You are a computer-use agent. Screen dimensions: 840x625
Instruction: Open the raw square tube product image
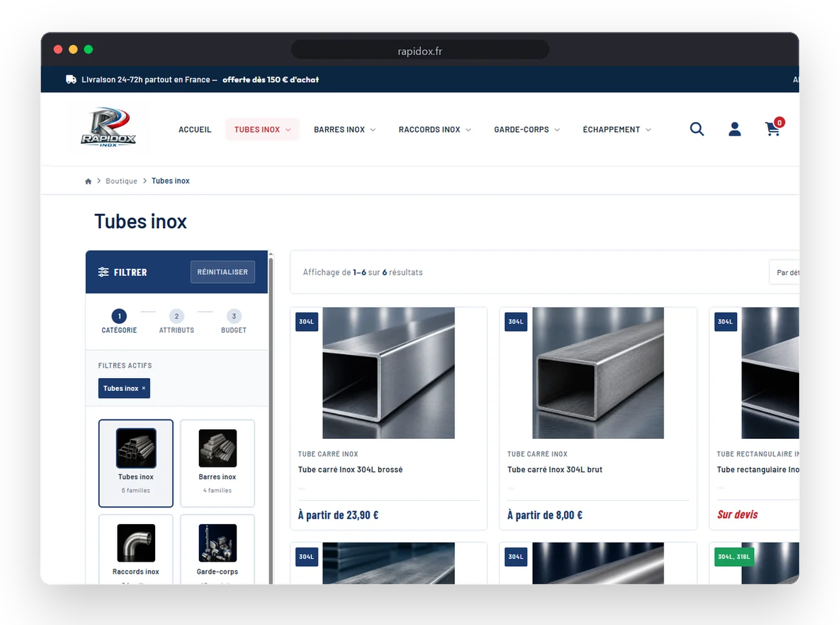pyautogui.click(x=598, y=373)
